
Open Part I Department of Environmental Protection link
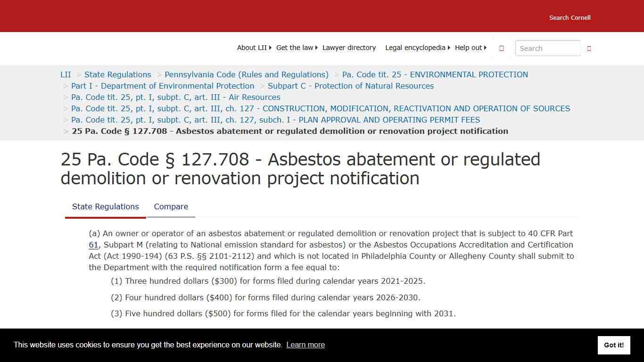[162, 86]
